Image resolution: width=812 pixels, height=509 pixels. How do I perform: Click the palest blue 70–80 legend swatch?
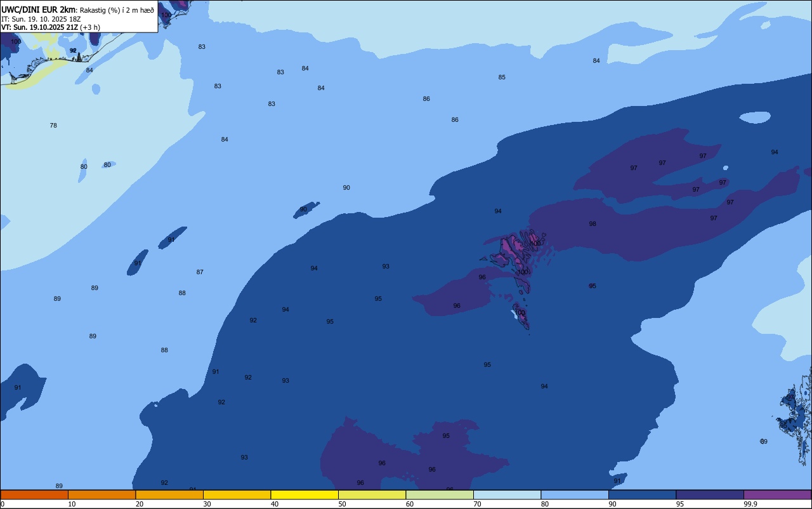pyautogui.click(x=507, y=494)
